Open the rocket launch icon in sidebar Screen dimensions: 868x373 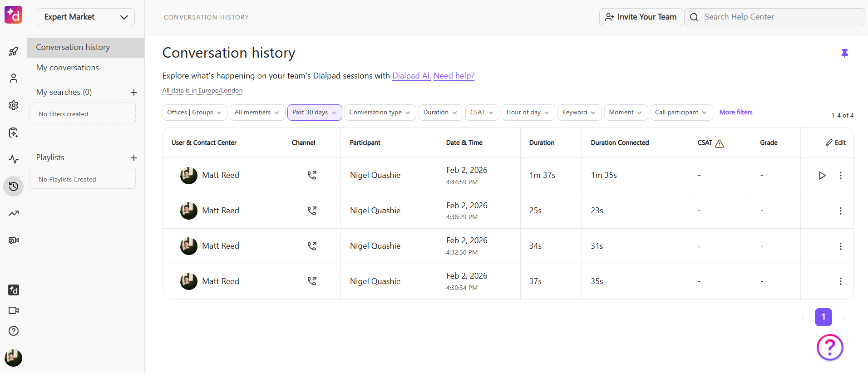coord(14,51)
